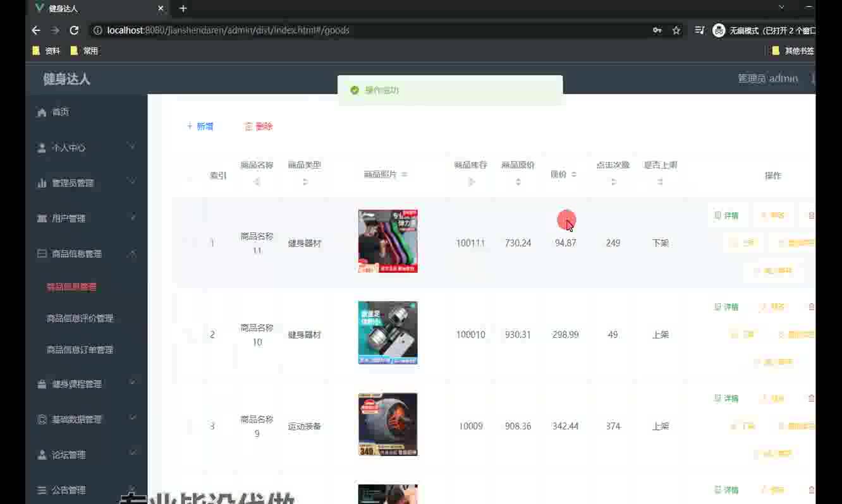Click 修改 for 商品名称10 row
The image size is (842, 504).
772,307
